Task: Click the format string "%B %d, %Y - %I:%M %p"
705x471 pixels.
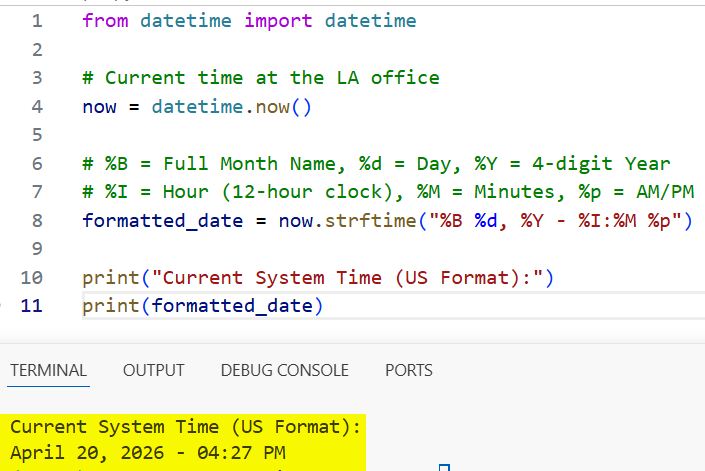Action: click(x=555, y=221)
